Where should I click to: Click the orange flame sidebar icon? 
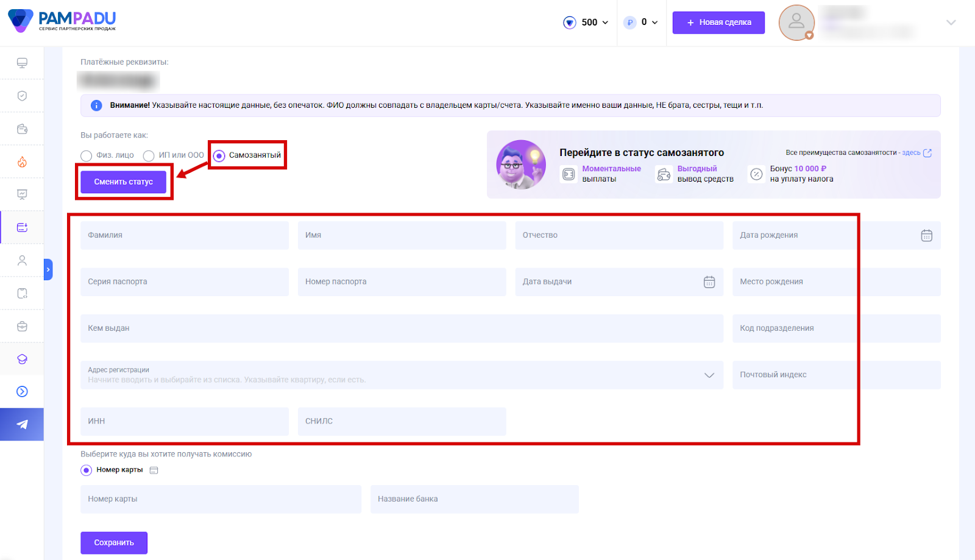22,161
